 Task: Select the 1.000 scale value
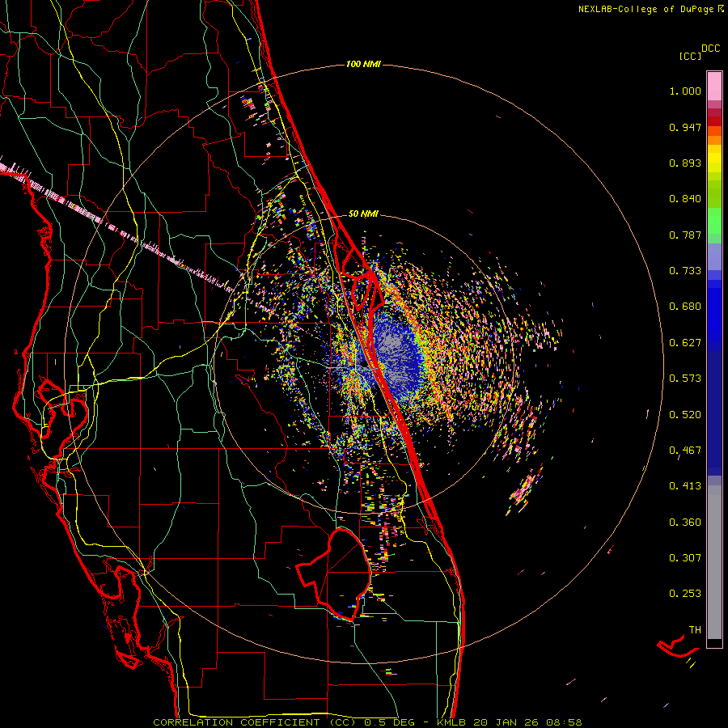point(685,91)
